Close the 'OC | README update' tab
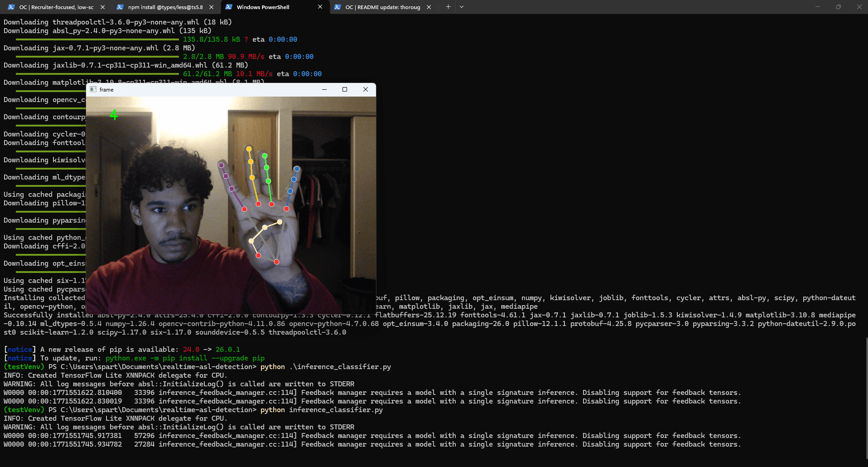This screenshot has width=868, height=467. 428,7
